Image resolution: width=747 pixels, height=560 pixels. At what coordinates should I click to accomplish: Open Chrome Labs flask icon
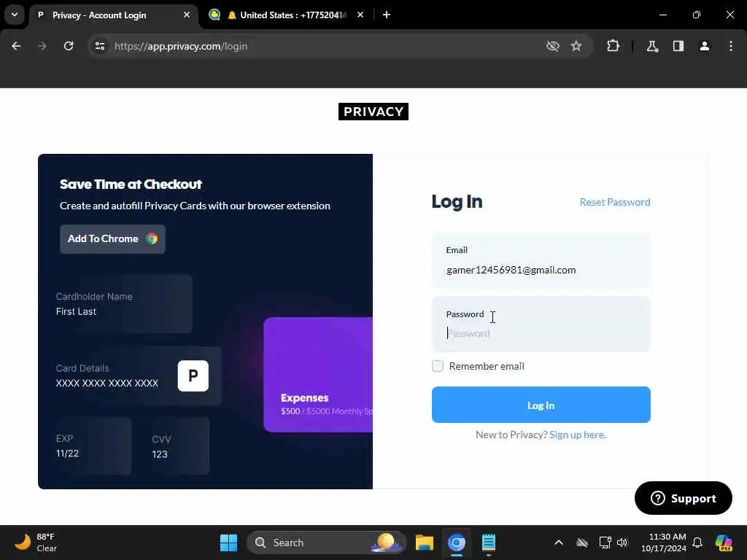point(652,46)
